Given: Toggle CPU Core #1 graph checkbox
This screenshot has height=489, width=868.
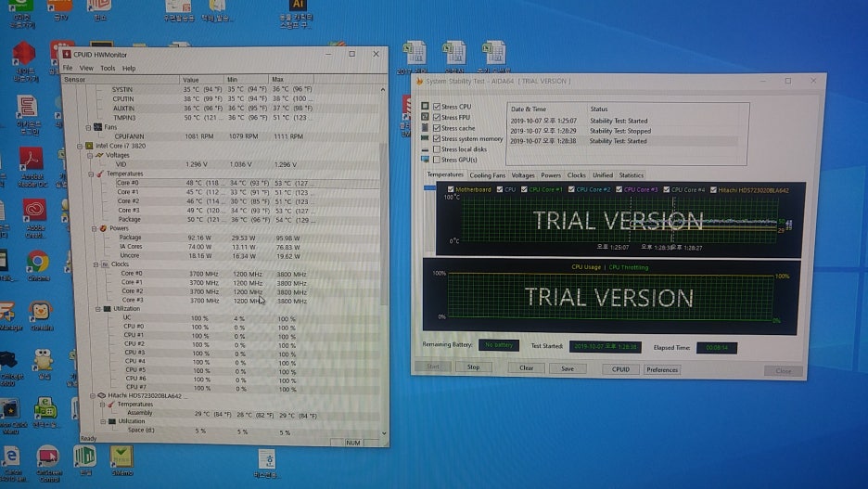Looking at the screenshot, I should (x=524, y=189).
